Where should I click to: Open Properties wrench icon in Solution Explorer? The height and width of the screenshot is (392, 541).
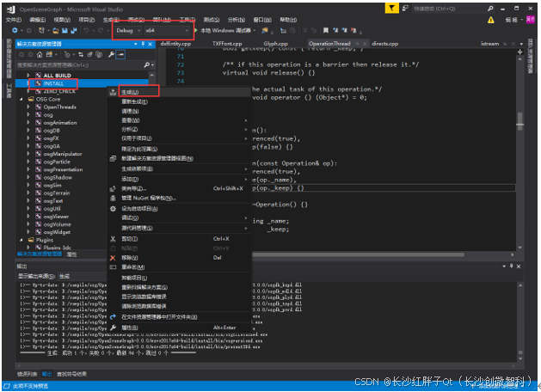point(111,54)
